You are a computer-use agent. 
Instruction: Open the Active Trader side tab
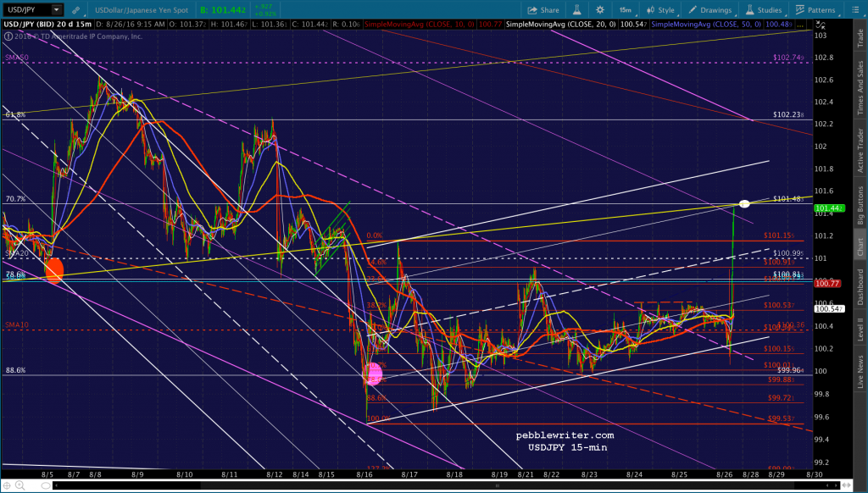pyautogui.click(x=860, y=151)
